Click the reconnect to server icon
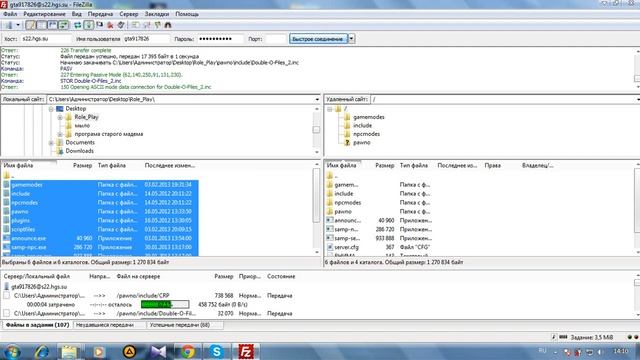Screen dimensions: 640x360 [121, 25]
